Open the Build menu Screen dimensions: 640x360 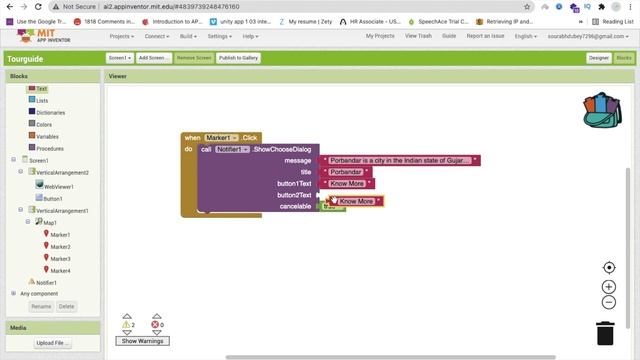(188, 36)
